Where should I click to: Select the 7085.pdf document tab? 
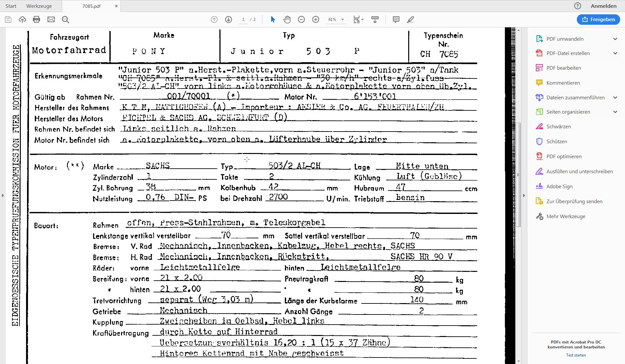91,6
